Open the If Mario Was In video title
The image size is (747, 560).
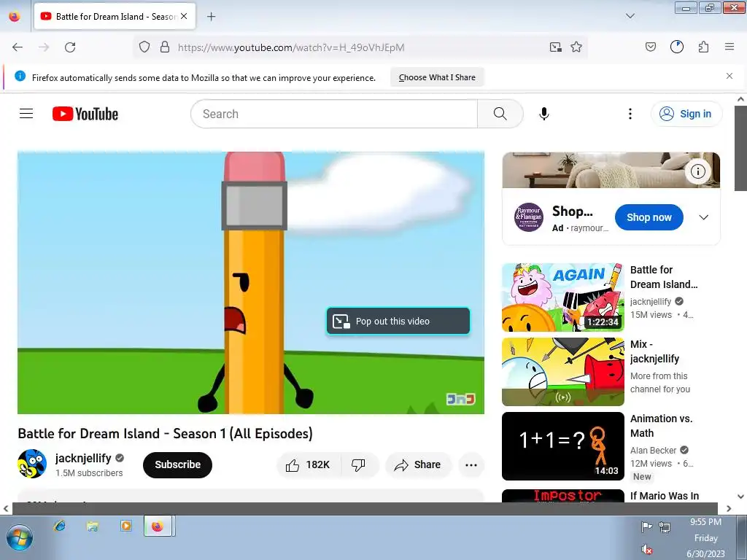click(x=665, y=496)
